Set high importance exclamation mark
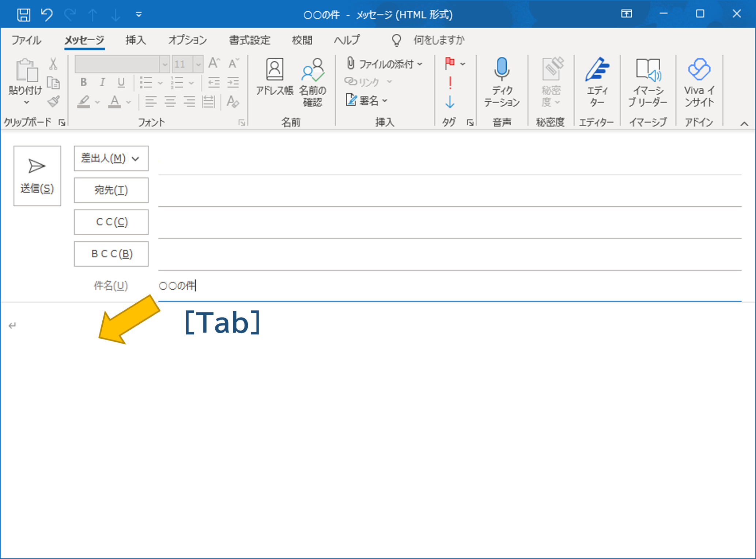Screen dimensions: 756x559 (x=450, y=83)
